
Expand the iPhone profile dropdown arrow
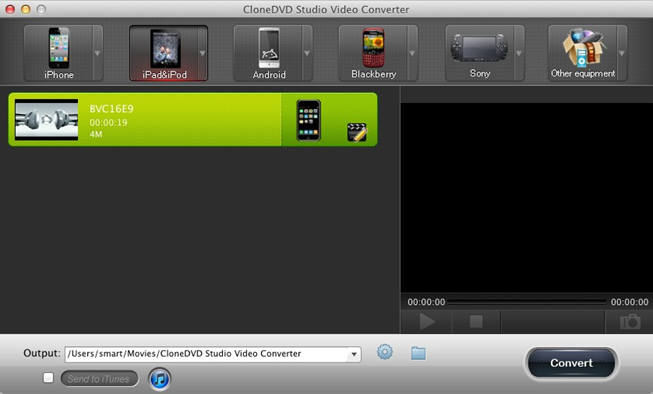point(97,53)
